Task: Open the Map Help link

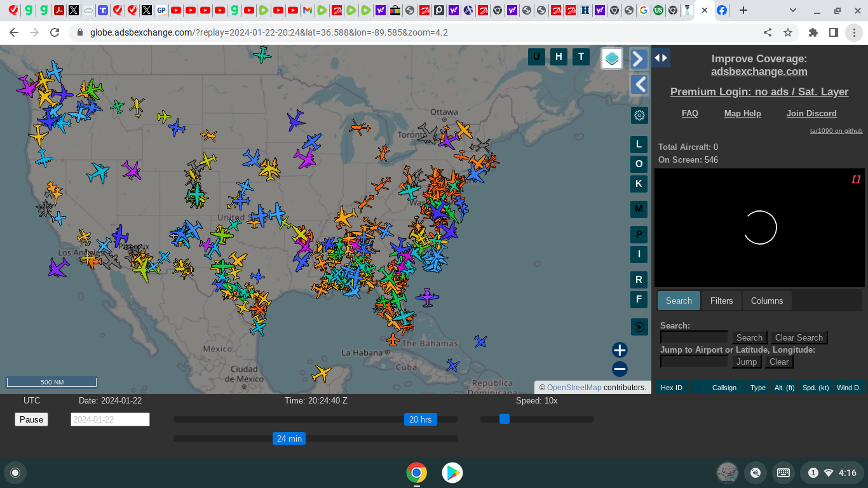Action: [x=743, y=114]
